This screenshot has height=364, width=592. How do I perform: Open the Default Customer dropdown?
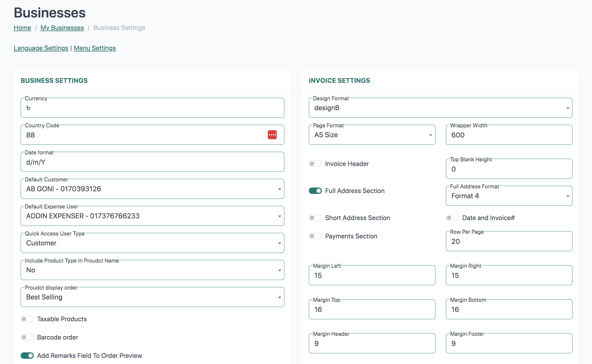pos(152,189)
